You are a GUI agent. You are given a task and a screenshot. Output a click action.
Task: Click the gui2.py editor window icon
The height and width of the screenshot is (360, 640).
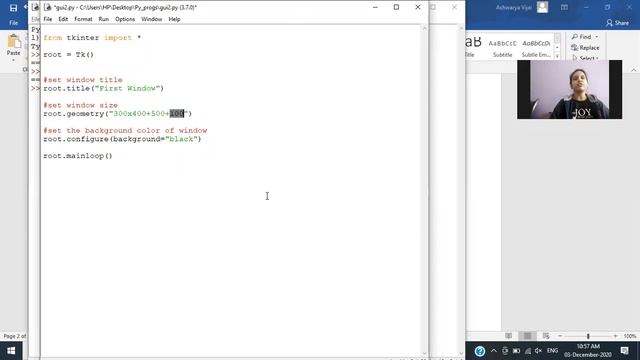[47, 7]
